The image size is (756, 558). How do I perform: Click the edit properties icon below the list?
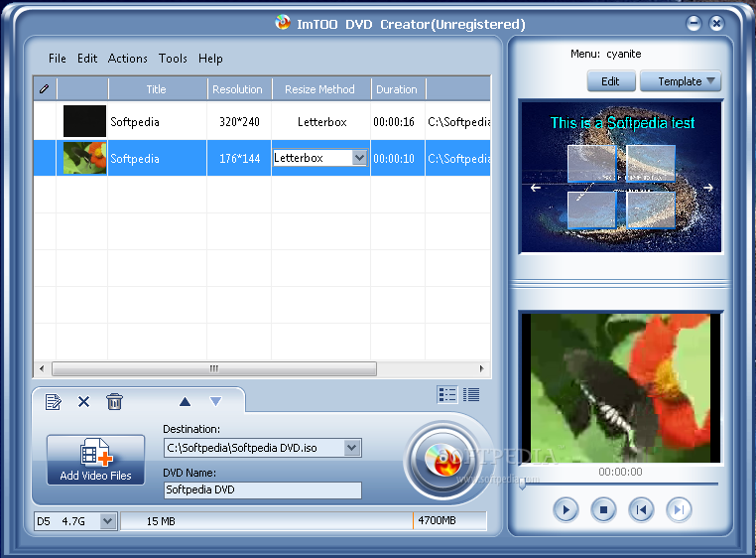point(53,401)
